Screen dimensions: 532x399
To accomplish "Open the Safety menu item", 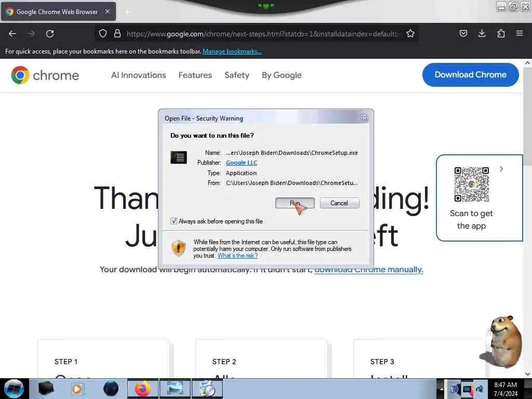I will pos(237,75).
